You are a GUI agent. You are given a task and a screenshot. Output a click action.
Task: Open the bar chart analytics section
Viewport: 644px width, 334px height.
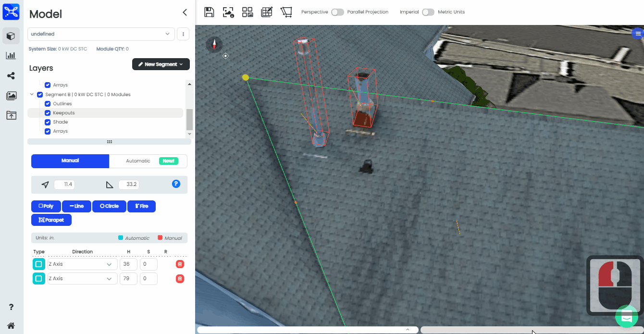11,56
